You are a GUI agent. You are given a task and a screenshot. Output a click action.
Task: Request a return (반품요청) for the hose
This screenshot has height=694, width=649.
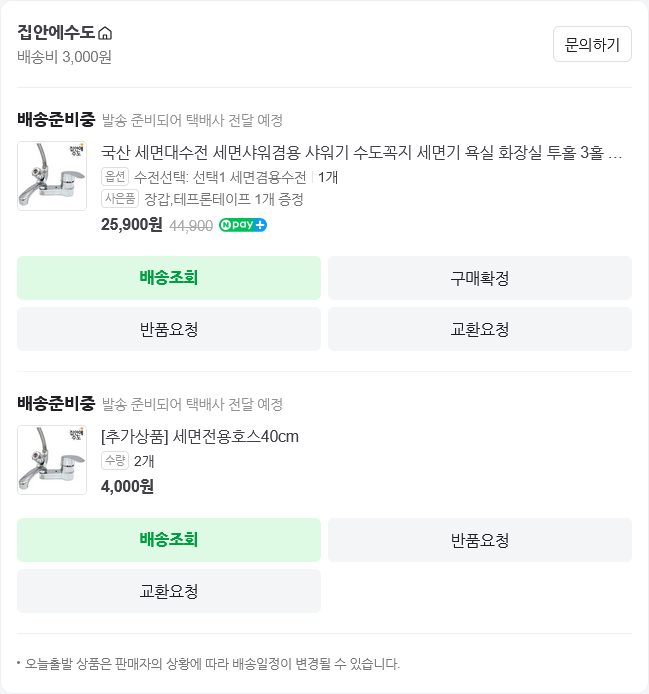(x=480, y=540)
